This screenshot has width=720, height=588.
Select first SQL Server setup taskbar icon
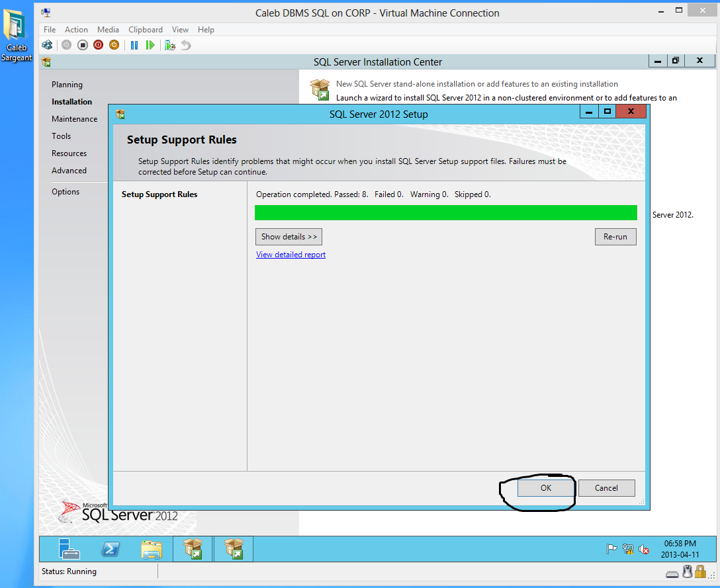click(x=193, y=549)
